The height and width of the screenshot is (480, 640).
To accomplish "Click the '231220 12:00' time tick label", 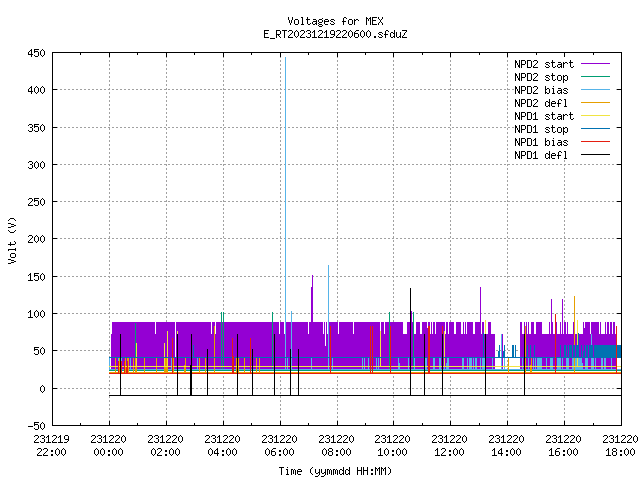I will click(x=449, y=446).
